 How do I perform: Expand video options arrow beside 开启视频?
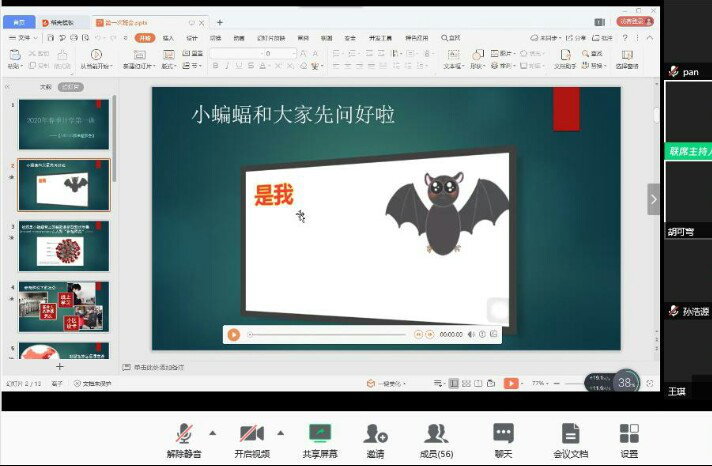[x=279, y=432]
